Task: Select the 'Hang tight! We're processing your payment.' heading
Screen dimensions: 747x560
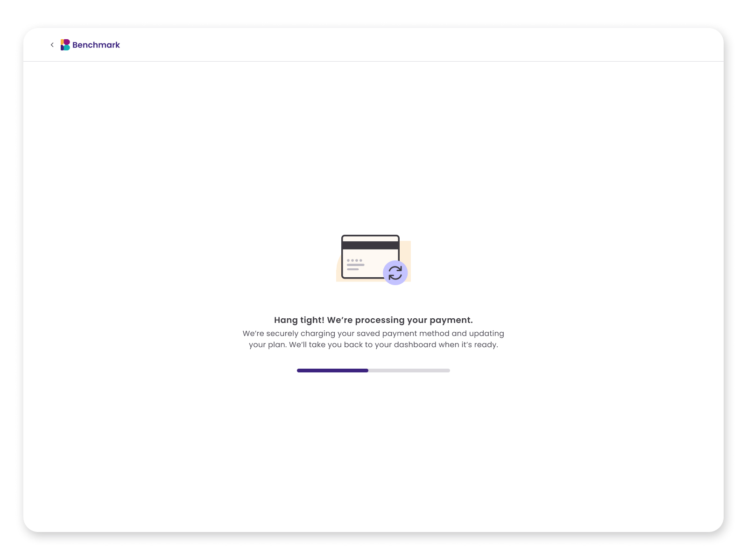Action: coord(373,320)
